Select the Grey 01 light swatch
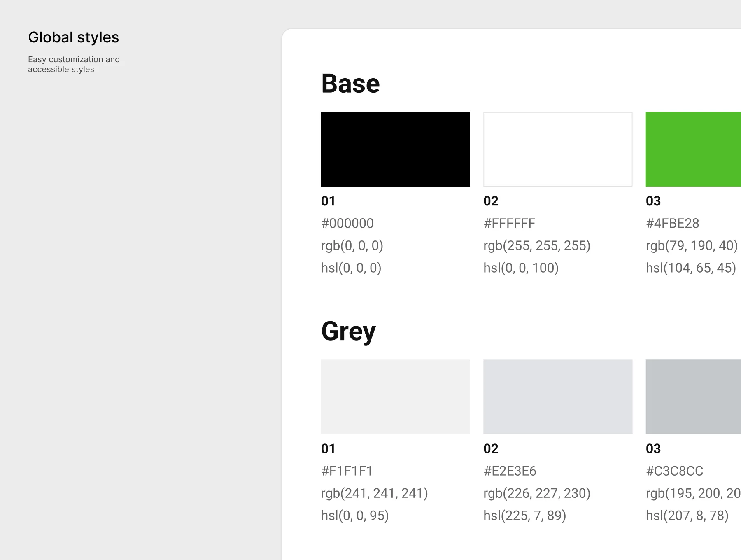This screenshot has width=741, height=560. [395, 397]
